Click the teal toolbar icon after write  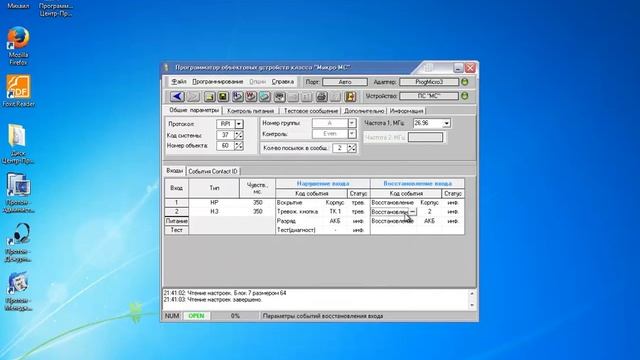(x=264, y=96)
